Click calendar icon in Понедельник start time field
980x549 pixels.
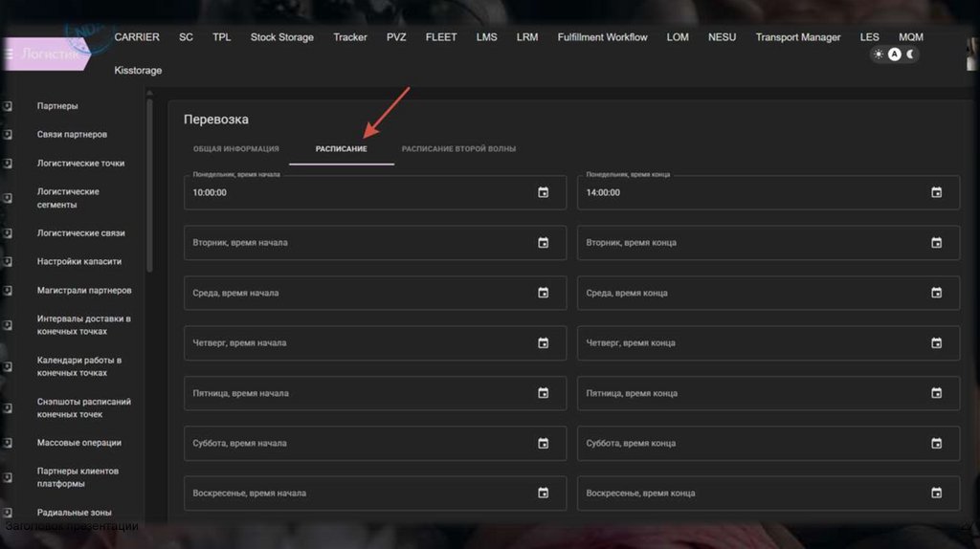coord(543,192)
